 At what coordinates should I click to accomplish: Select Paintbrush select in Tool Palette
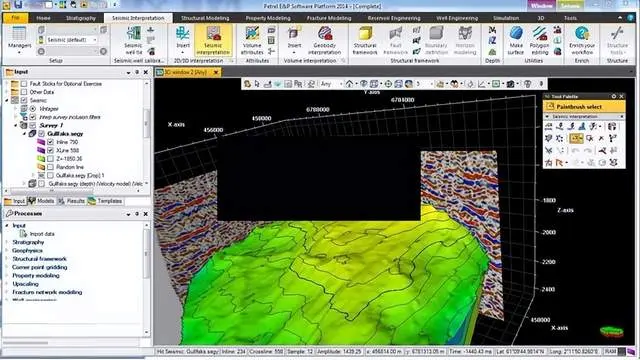(584, 107)
